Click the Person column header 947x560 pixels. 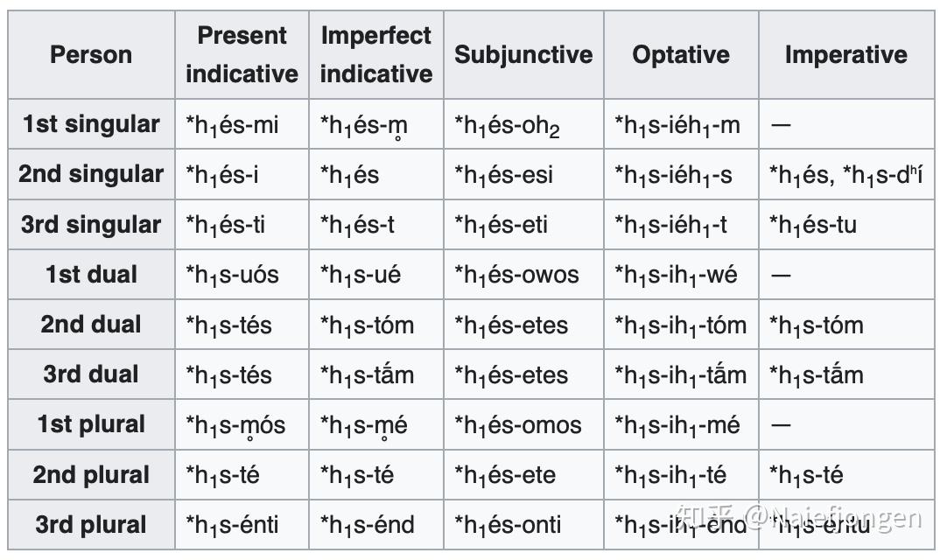[91, 54]
